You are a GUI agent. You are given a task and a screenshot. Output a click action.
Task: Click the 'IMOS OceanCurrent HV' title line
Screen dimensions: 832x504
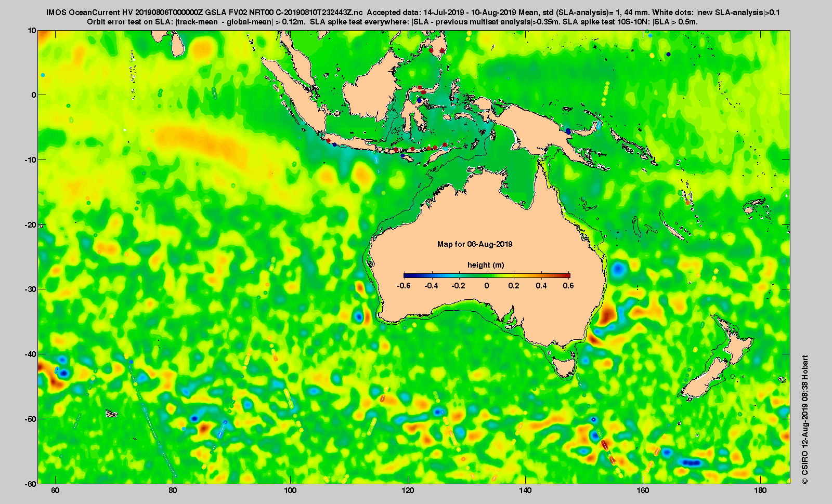(x=413, y=12)
